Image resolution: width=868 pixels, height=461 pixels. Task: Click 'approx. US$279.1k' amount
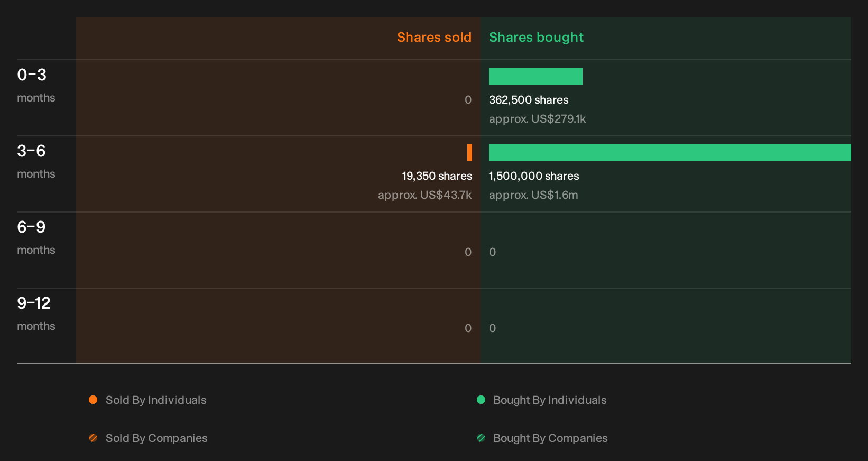tap(537, 119)
